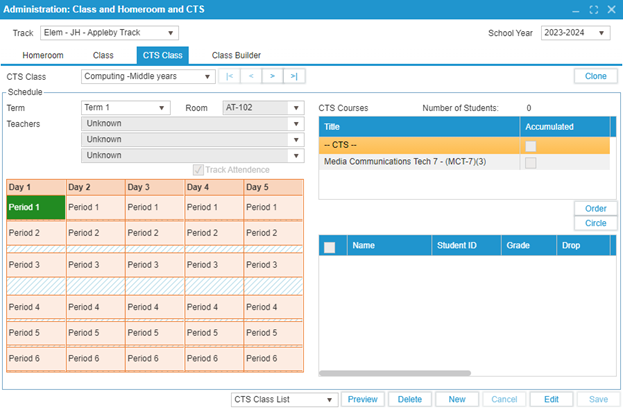Check Accumulated box for Media Communications Tech 7
Image resolution: width=623 pixels, height=412 pixels.
point(530,162)
